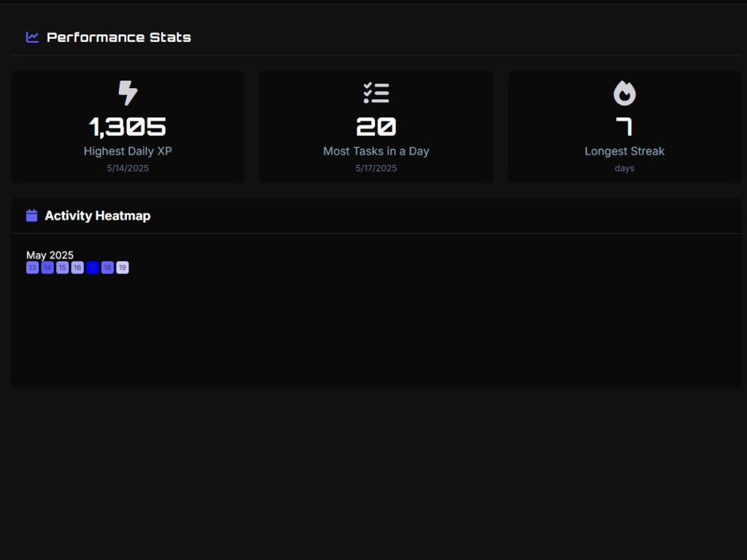Select heatmap day 16

coord(77,267)
